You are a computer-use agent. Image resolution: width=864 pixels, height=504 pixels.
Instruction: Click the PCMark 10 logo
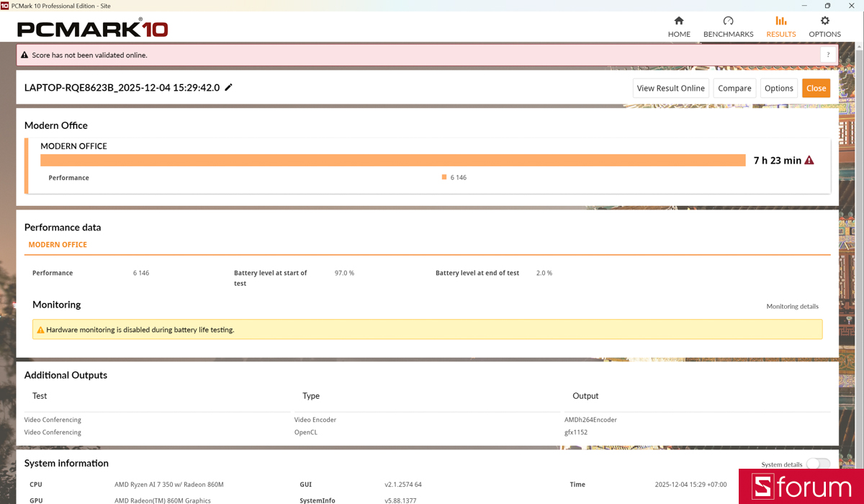(92, 29)
